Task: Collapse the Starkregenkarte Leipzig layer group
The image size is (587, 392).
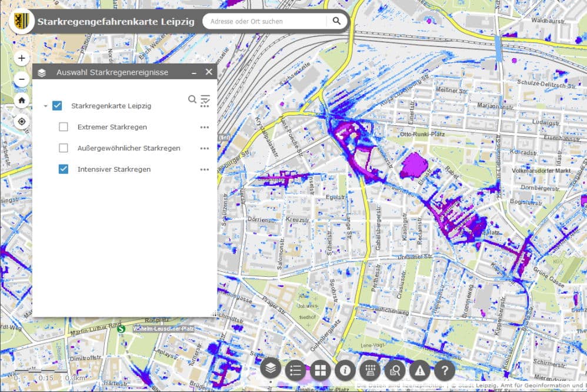Action: click(45, 106)
